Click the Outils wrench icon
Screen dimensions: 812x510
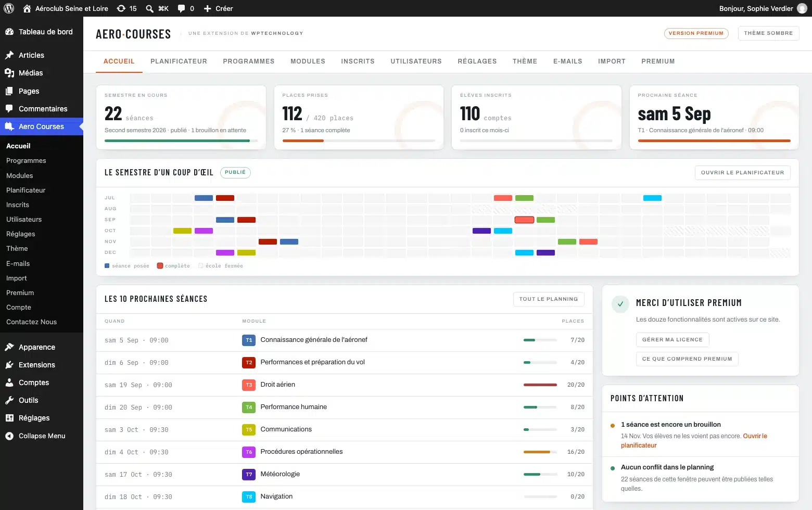pos(9,400)
